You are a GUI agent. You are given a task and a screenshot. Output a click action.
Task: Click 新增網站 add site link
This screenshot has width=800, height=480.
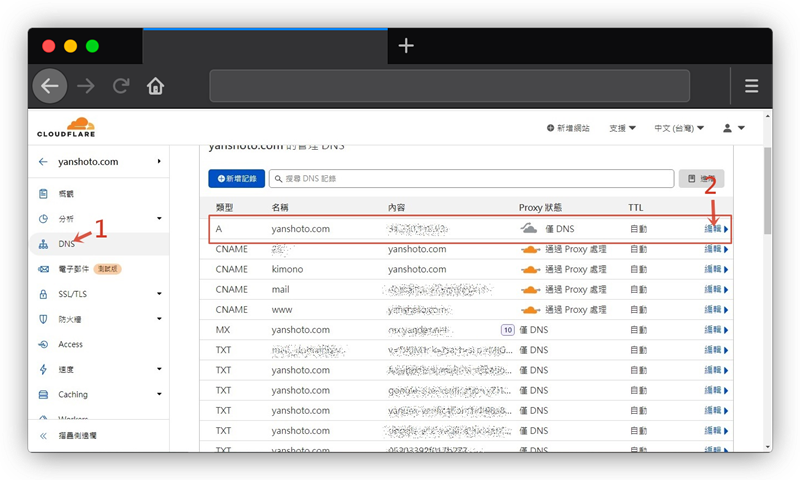click(568, 128)
